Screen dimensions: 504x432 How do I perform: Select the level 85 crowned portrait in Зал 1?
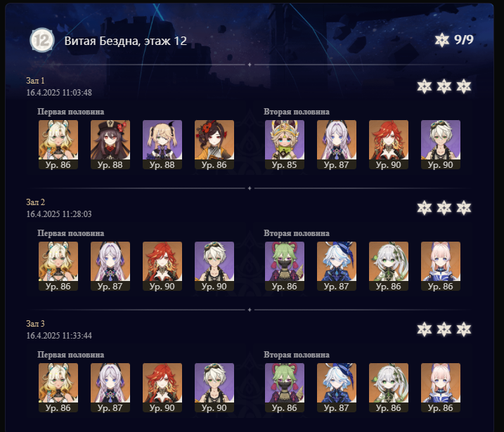[x=285, y=145]
